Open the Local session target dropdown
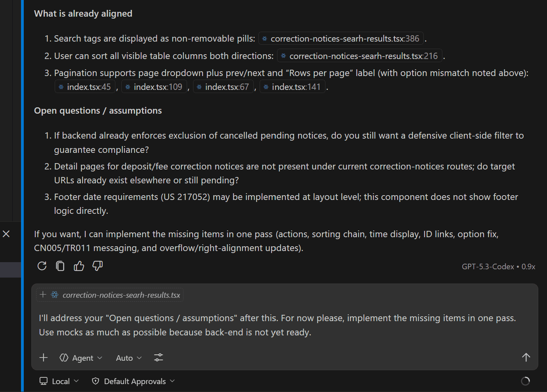The height and width of the screenshot is (392, 547). pos(59,381)
